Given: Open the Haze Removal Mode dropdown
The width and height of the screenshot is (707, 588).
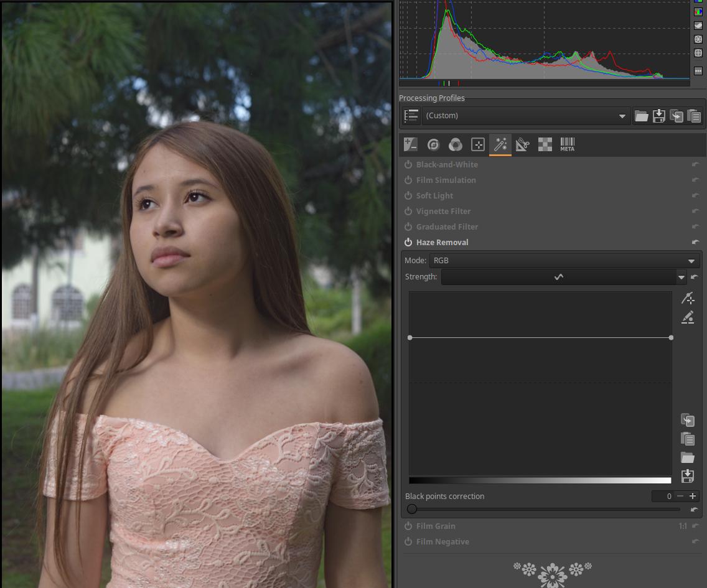Looking at the screenshot, I should (x=564, y=261).
